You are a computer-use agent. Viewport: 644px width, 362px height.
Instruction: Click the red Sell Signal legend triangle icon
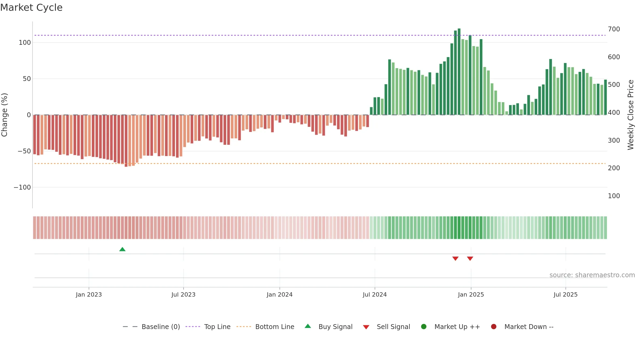366,327
